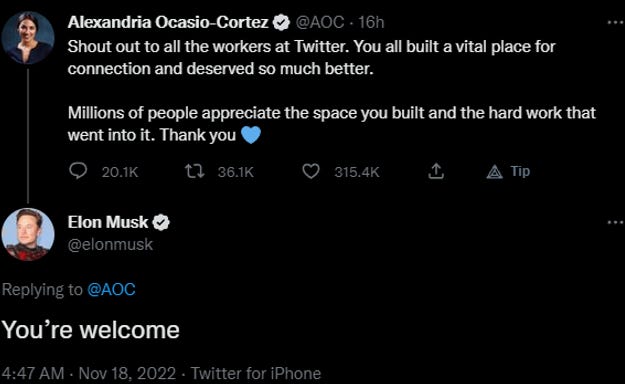This screenshot has height=384, width=625.
Task: Click the reply speech bubble icon
Action: (78, 171)
